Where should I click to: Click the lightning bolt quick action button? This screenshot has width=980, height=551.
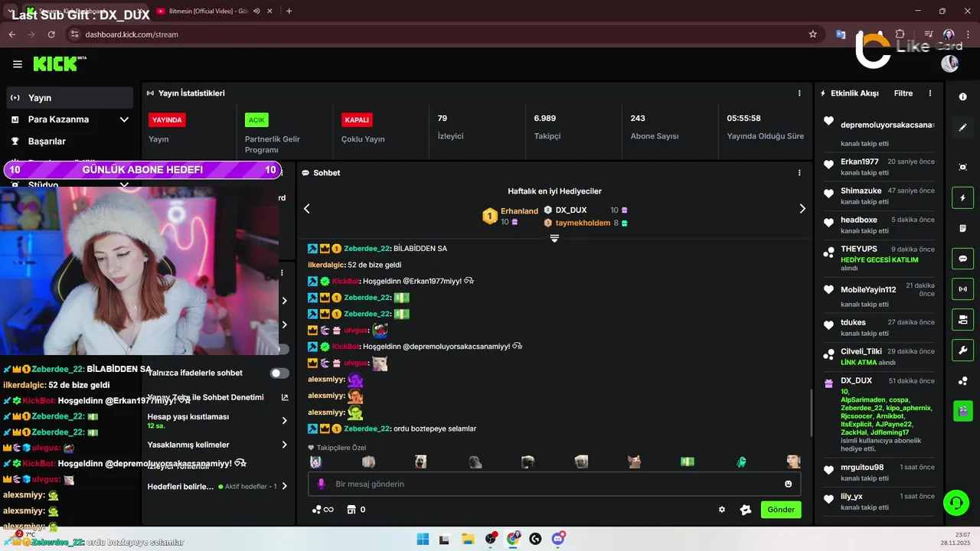tap(962, 197)
